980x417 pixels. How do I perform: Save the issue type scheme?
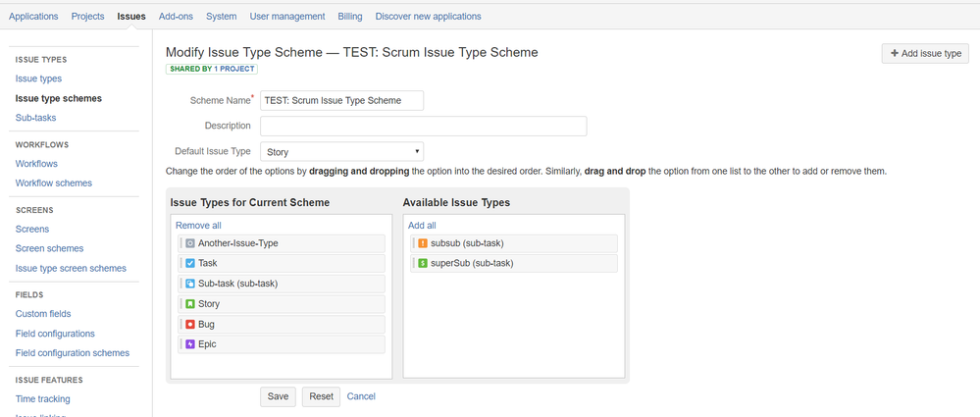[278, 396]
